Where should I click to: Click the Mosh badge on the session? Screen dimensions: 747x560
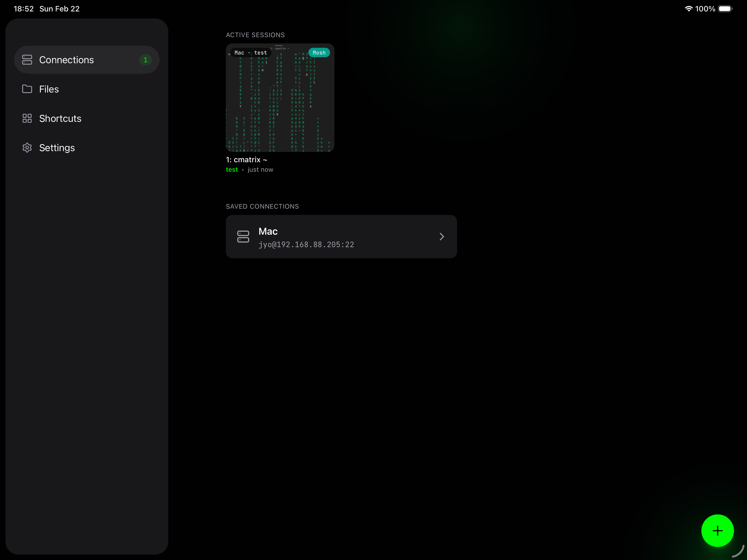pyautogui.click(x=319, y=53)
